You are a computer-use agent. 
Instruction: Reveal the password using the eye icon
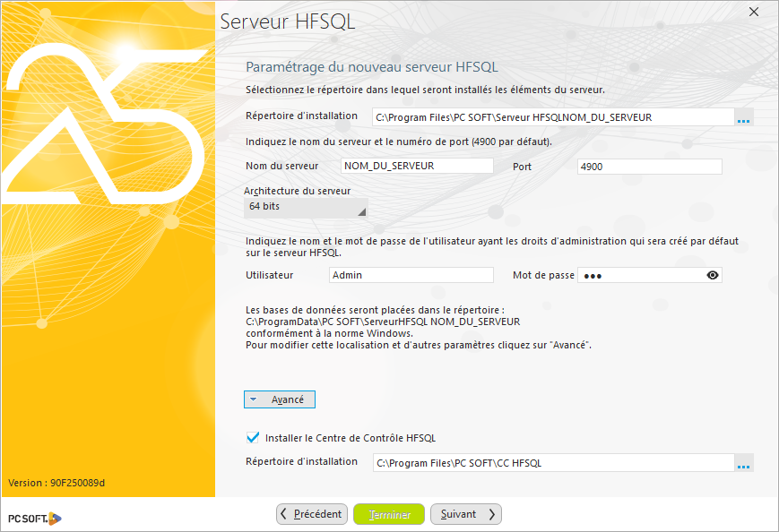[713, 275]
